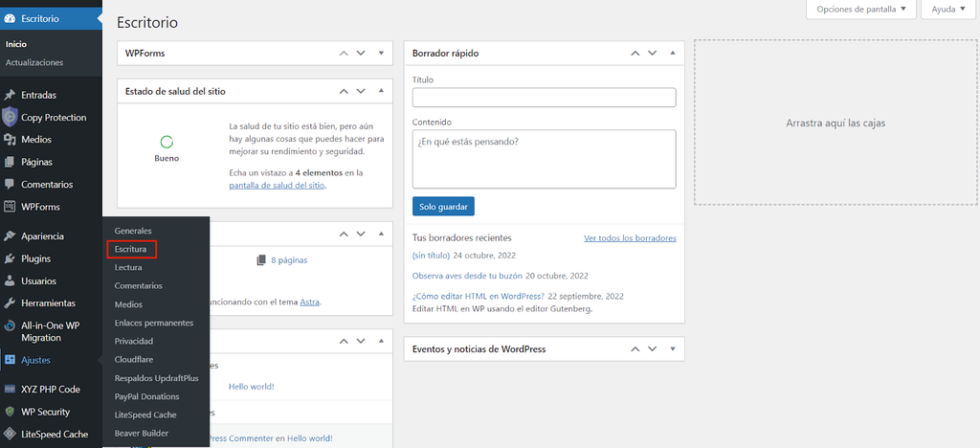Toggle the Borrador rápido panel
980x448 pixels.
pyautogui.click(x=672, y=53)
